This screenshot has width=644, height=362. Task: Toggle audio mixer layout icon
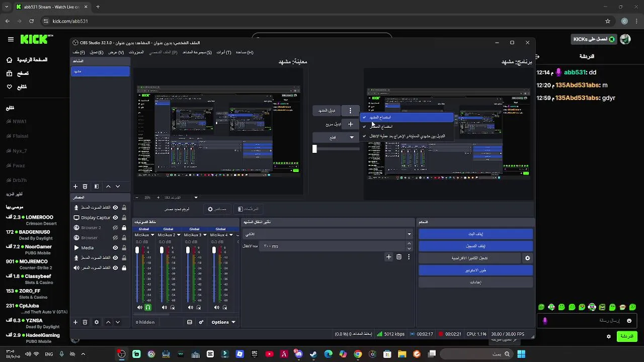190,322
